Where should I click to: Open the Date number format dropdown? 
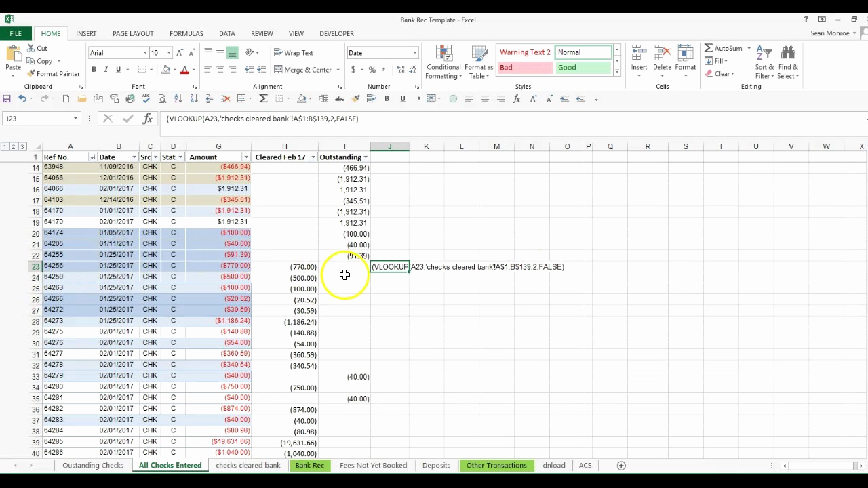[414, 52]
